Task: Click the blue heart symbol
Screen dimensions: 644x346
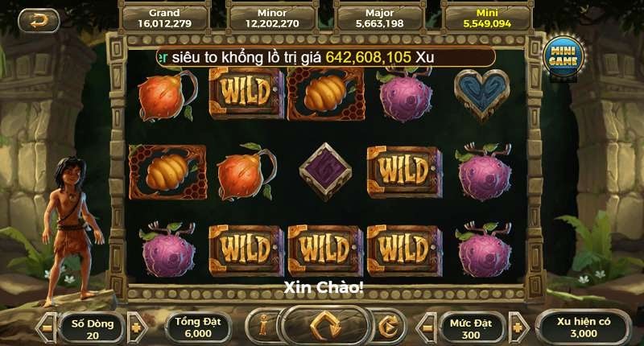Action: pyautogui.click(x=481, y=94)
